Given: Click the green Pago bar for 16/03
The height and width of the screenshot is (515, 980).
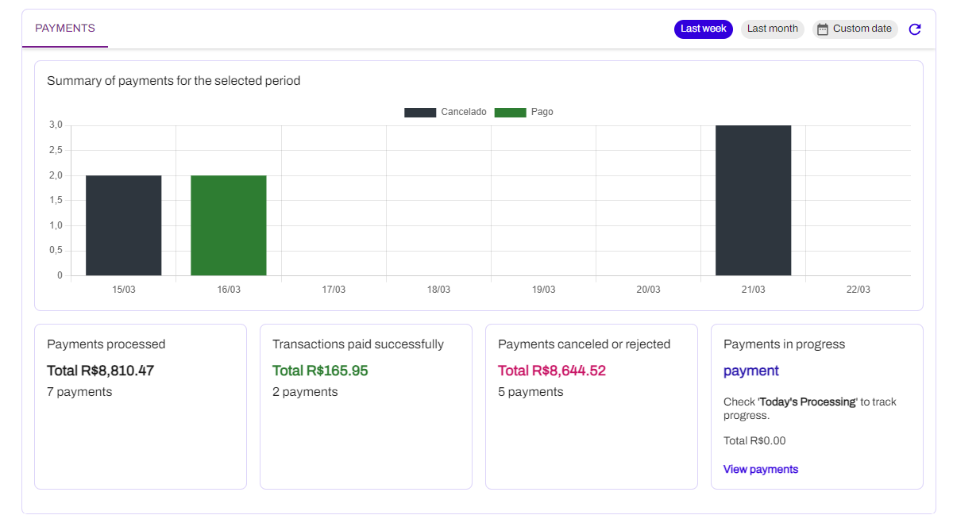Looking at the screenshot, I should tap(229, 225).
